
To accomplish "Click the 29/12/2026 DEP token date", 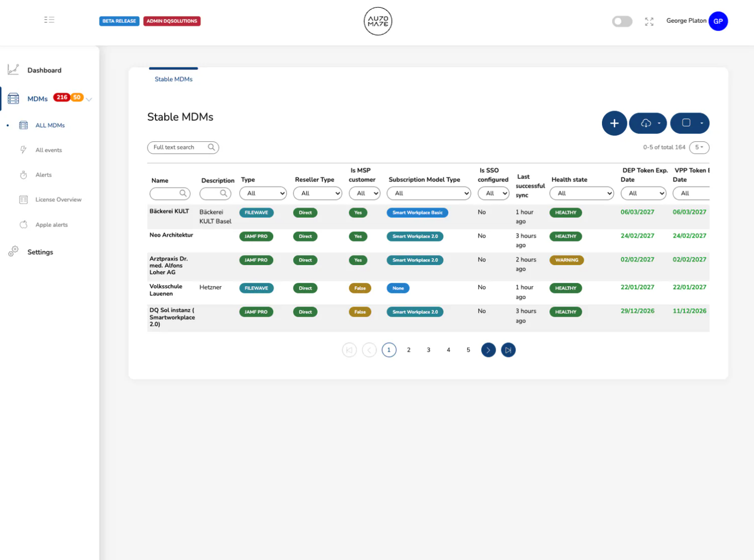I will 637,311.
